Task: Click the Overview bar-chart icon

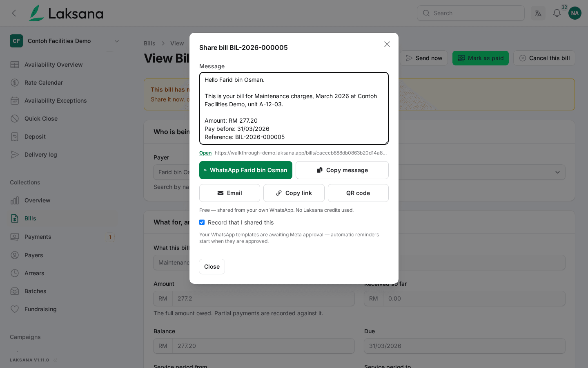Action: [x=15, y=200]
